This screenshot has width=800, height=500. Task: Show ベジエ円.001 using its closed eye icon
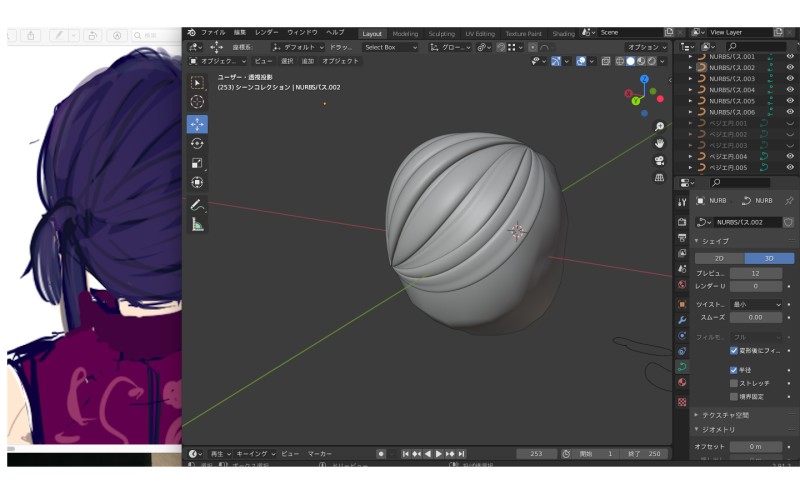point(790,123)
